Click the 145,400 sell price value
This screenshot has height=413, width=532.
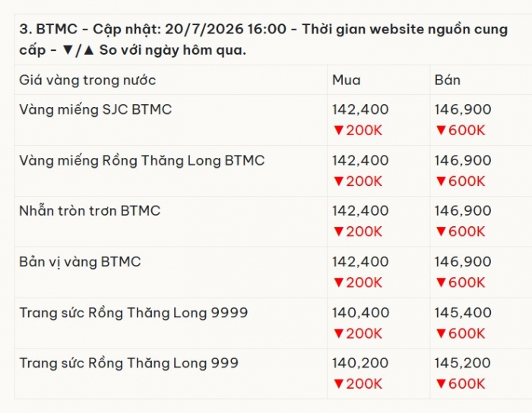[x=463, y=313]
